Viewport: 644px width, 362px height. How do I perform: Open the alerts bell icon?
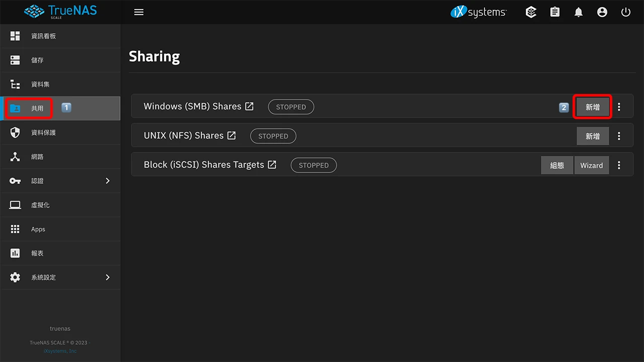tap(579, 12)
